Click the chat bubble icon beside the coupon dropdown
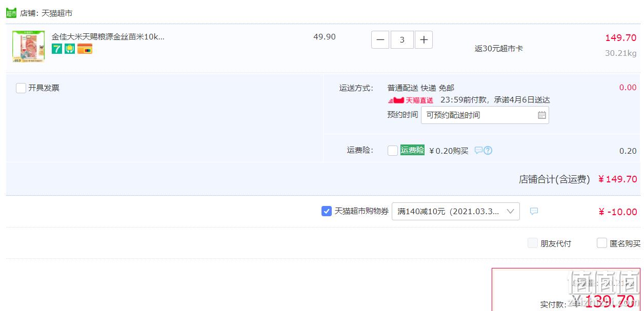This screenshot has width=644, height=311. [534, 211]
